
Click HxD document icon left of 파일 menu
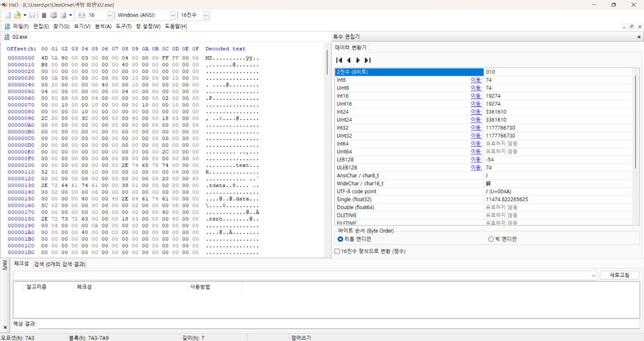point(7,26)
